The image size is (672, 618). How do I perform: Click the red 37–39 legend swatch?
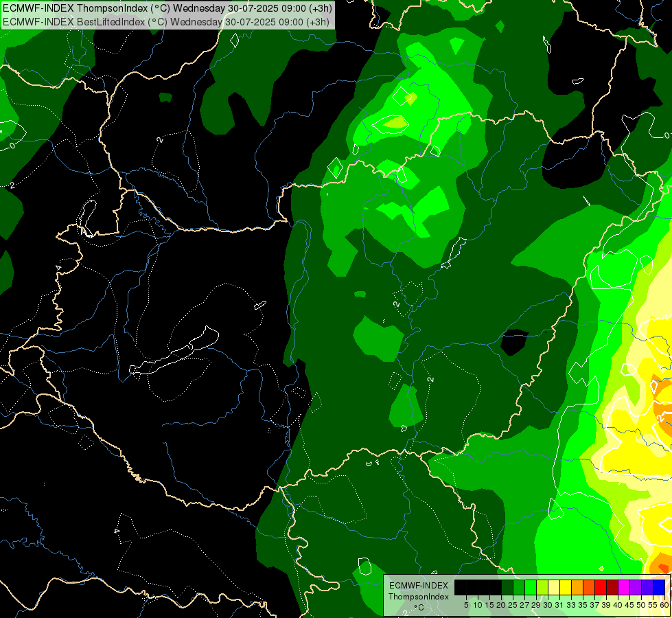click(601, 587)
